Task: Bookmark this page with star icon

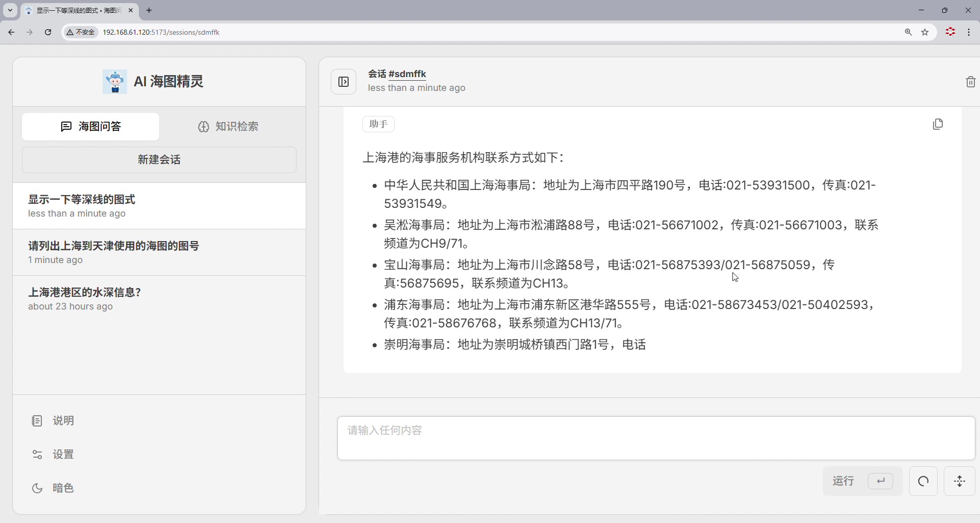Action: pos(925,32)
